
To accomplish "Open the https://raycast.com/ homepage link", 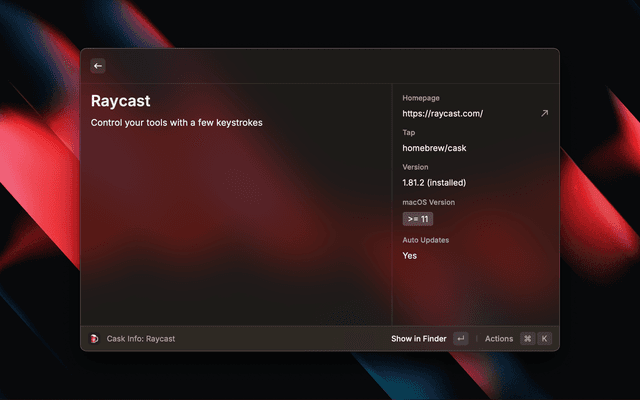I will [x=442, y=114].
